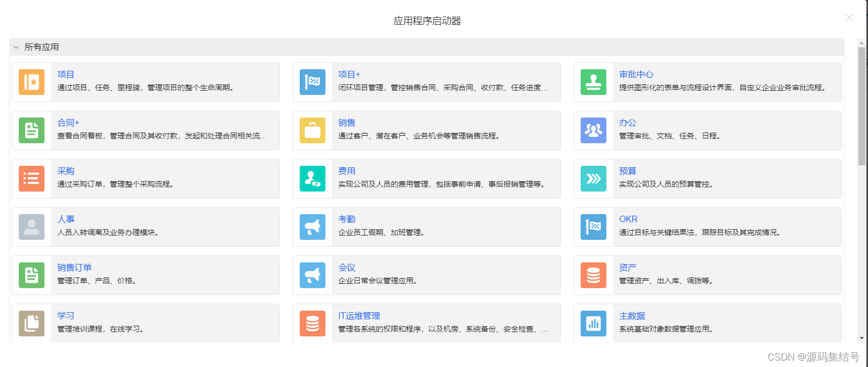Click description 管理审批、文档、任务、日程。

click(x=671, y=136)
